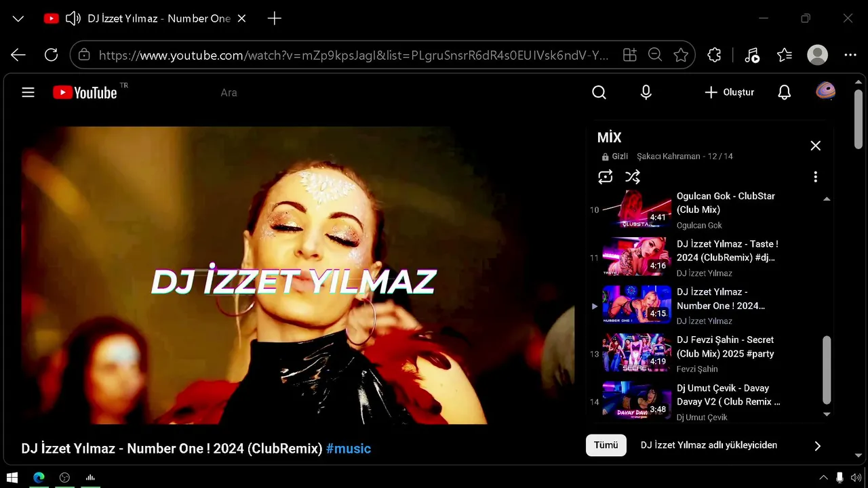Go to YouTube home via the logo

point(85,92)
